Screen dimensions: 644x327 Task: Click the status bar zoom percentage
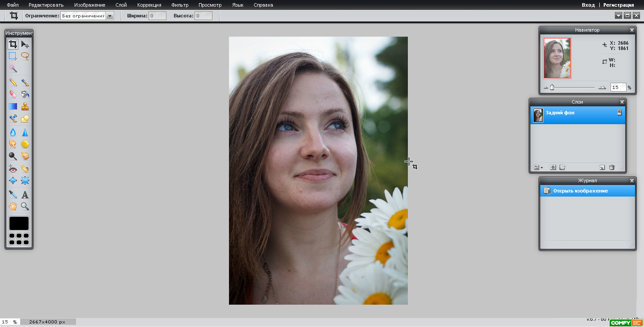click(8, 322)
